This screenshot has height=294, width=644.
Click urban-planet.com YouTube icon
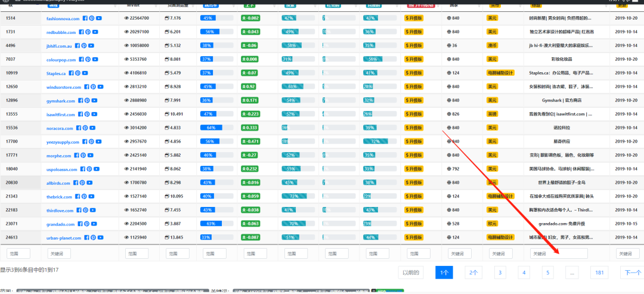101,238
